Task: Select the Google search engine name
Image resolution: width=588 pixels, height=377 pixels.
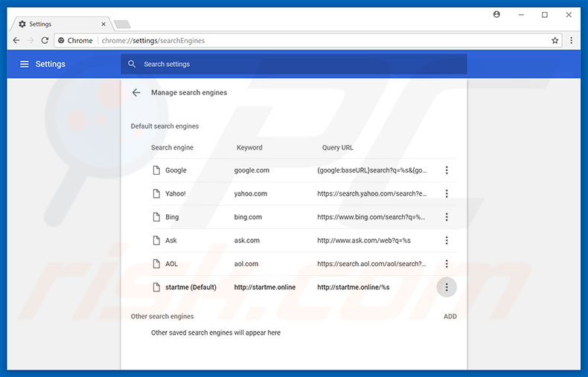Action: [176, 170]
